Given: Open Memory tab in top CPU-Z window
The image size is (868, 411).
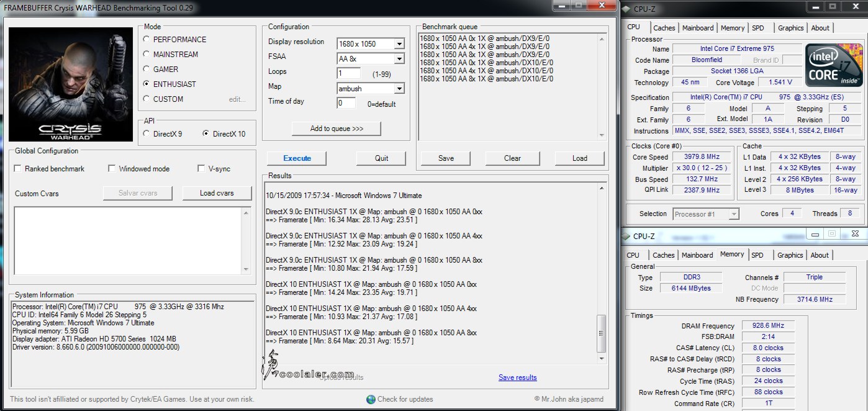Looking at the screenshot, I should click(x=733, y=28).
